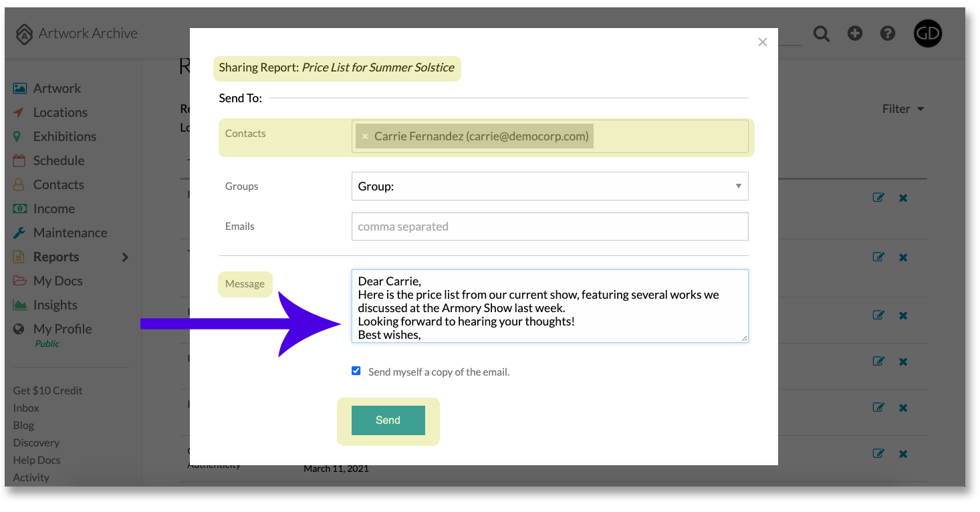This screenshot has height=512, width=980.
Task: Open the Group dropdown
Action: pos(549,186)
